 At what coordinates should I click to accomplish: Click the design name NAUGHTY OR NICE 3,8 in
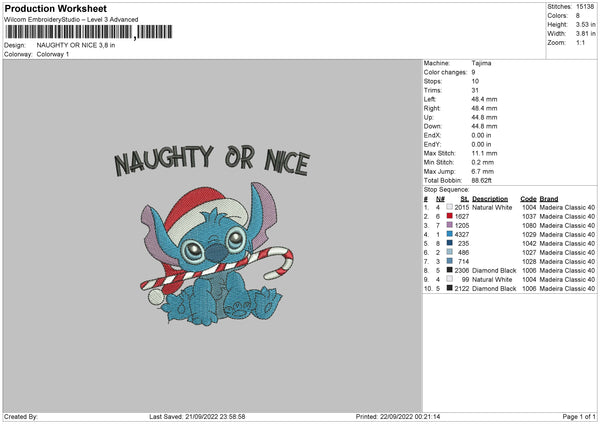(x=76, y=45)
